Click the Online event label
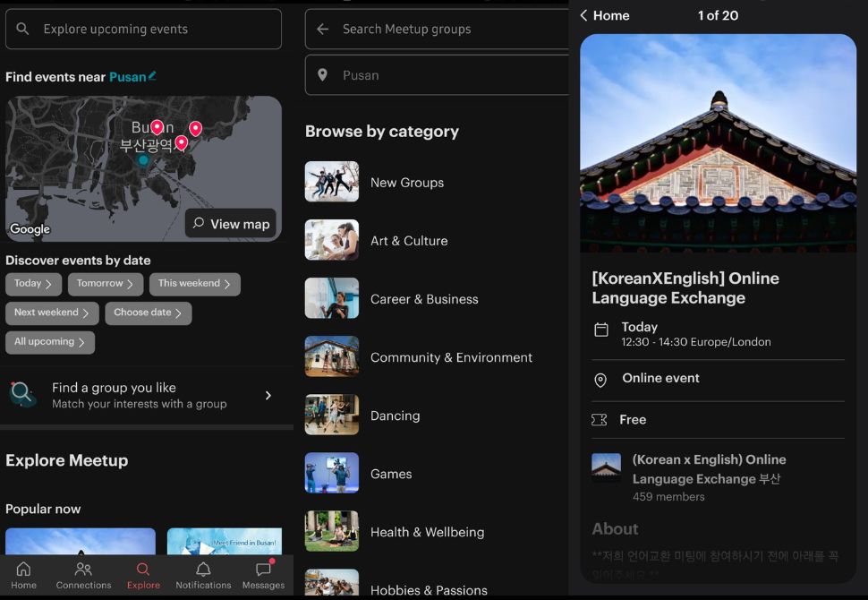868x600 pixels. [660, 378]
